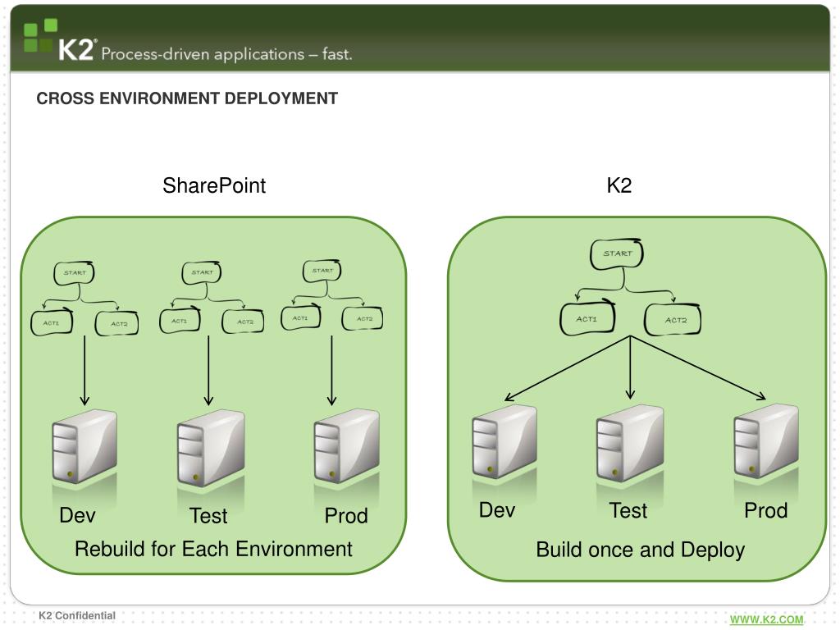Click the K2 panel Test server icon
Image resolution: width=840 pixels, height=630 pixels.
(630, 443)
